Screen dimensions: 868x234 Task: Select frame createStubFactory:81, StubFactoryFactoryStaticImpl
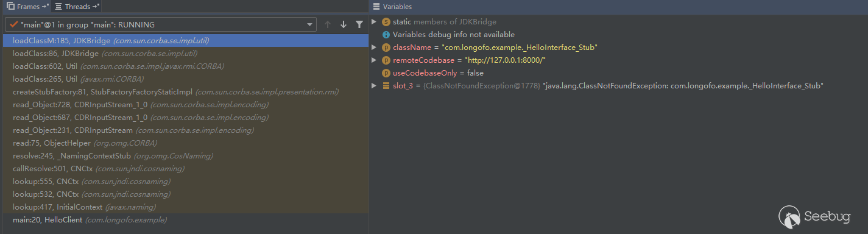186,92
